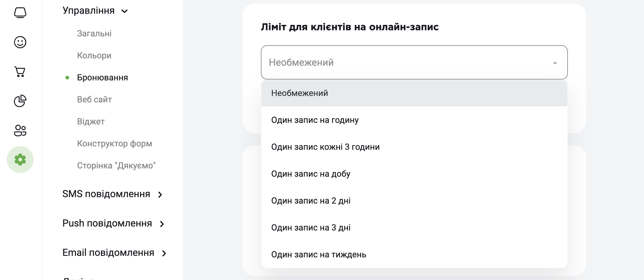Open the shopping cart icon in sidebar
Image resolution: width=644 pixels, height=280 pixels.
click(x=20, y=72)
